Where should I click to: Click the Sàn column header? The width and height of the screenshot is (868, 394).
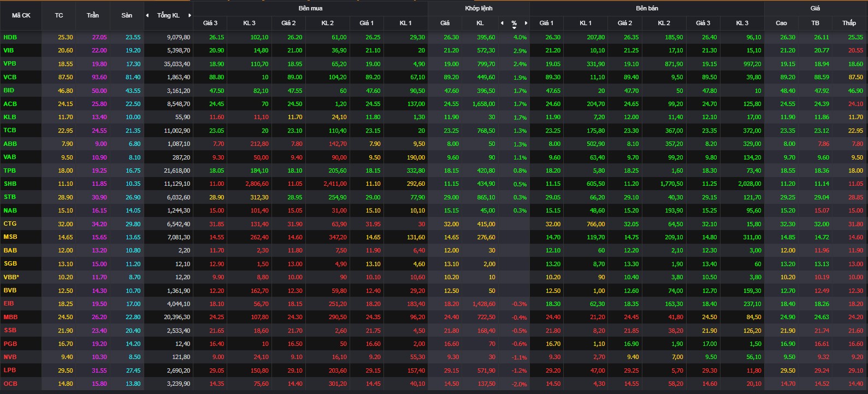[x=127, y=15]
